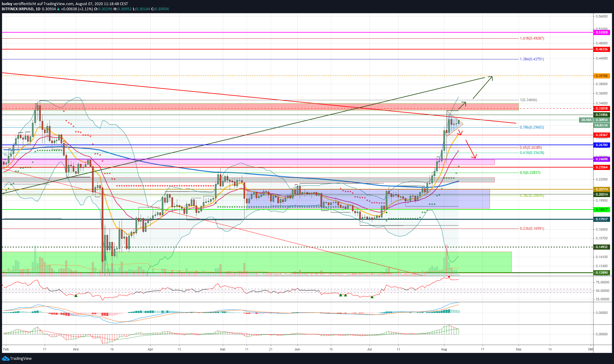Click the Fibonacci 1.384(0.43751) label
This screenshot has width=614, height=364.
tap(532, 59)
